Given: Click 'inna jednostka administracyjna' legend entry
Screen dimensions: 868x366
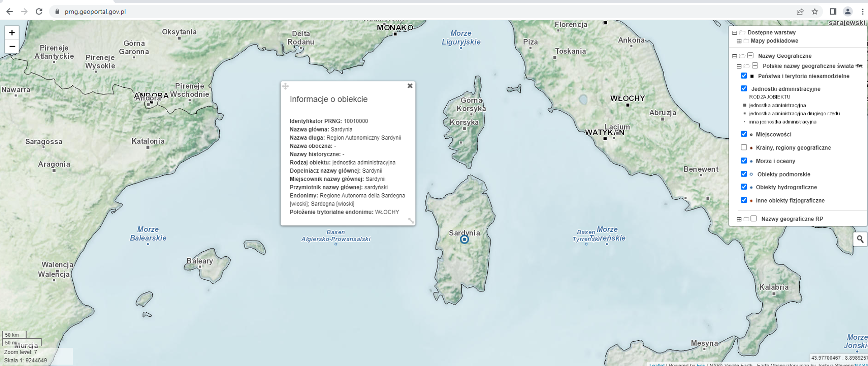Looking at the screenshot, I should [x=783, y=122].
